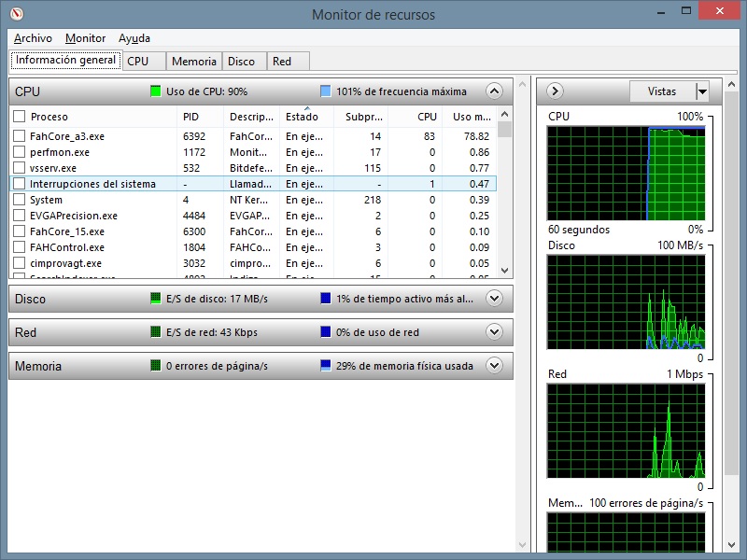Check the select-all Proceso header checkbox
Image resolution: width=747 pixels, height=560 pixels.
(x=19, y=116)
